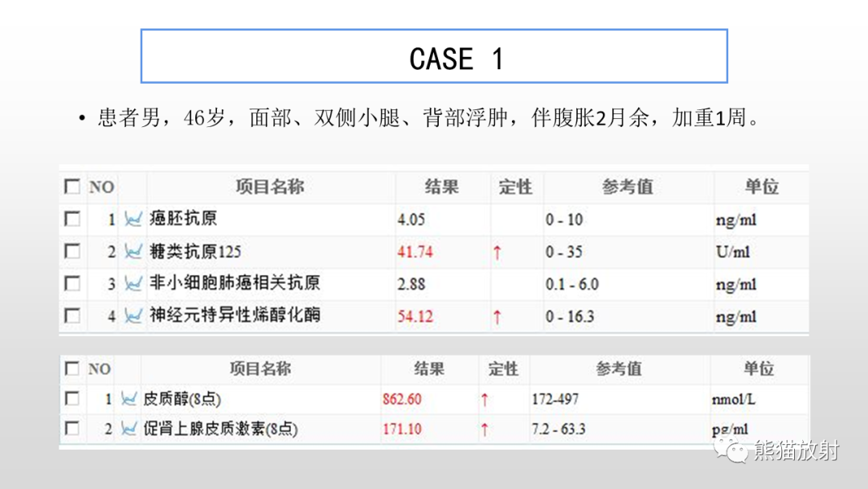Click the reference range 0 - 16.3

coord(570,316)
